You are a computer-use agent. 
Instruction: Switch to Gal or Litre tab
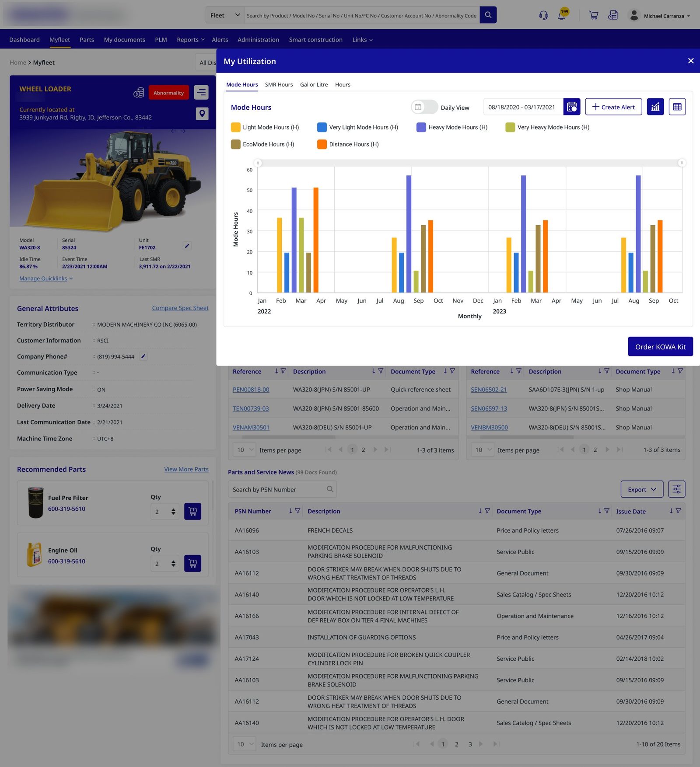(314, 84)
